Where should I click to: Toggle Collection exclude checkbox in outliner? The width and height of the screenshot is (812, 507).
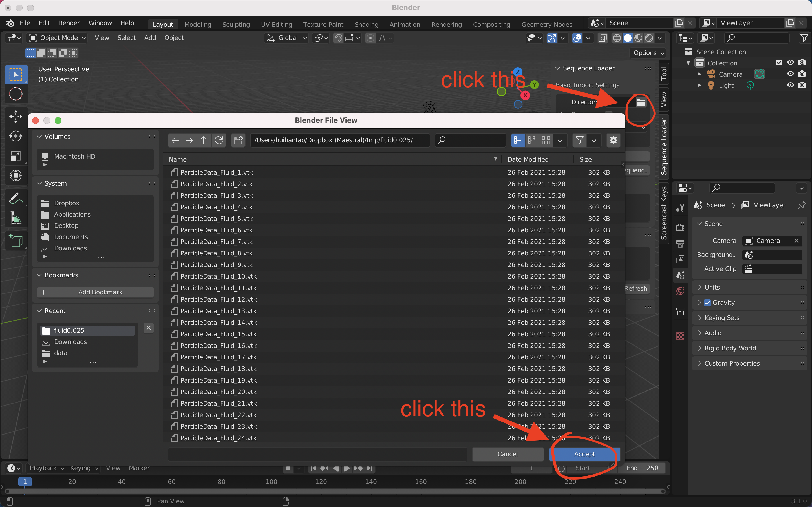(x=779, y=63)
